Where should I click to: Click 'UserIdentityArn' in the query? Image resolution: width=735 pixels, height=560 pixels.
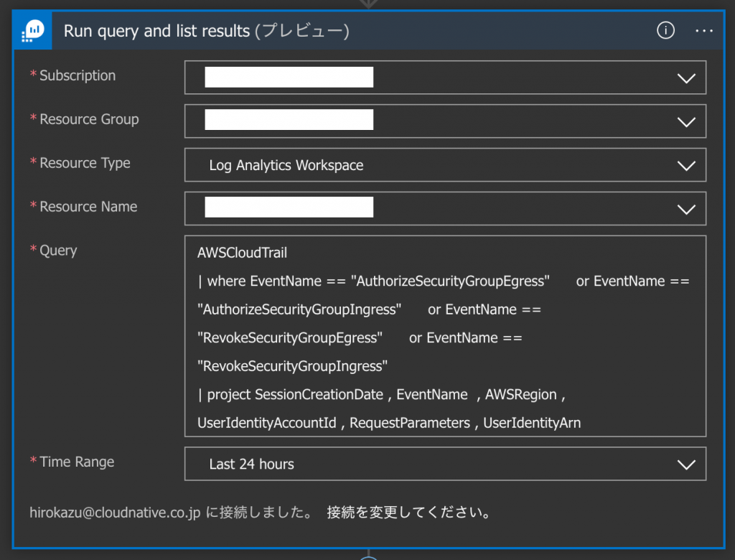532,423
